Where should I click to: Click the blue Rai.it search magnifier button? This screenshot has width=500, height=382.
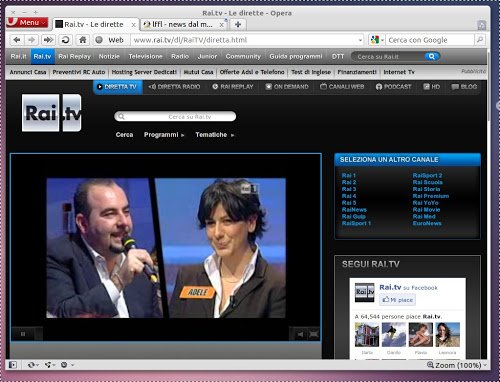point(432,56)
